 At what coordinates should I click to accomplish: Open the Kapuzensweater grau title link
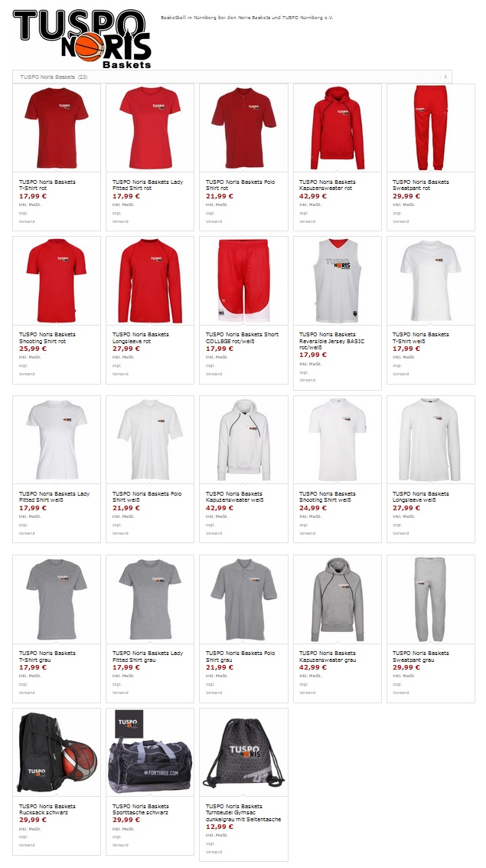click(x=328, y=657)
